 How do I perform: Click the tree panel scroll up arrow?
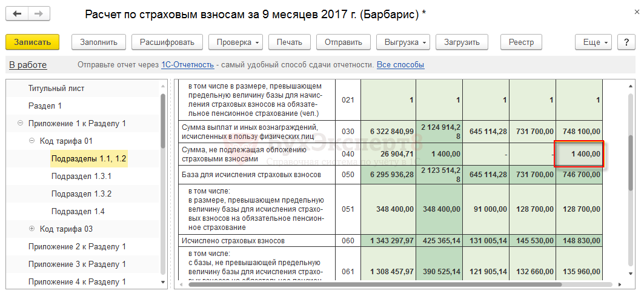click(163, 86)
